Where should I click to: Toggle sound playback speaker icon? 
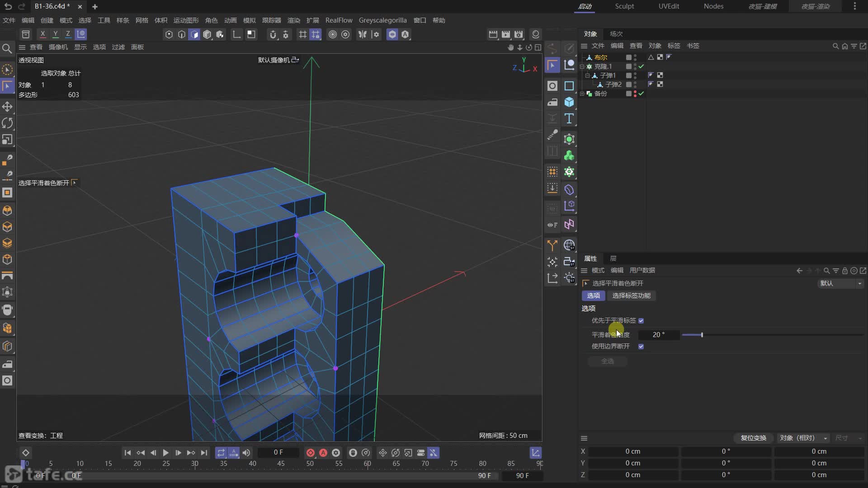[246, 453]
